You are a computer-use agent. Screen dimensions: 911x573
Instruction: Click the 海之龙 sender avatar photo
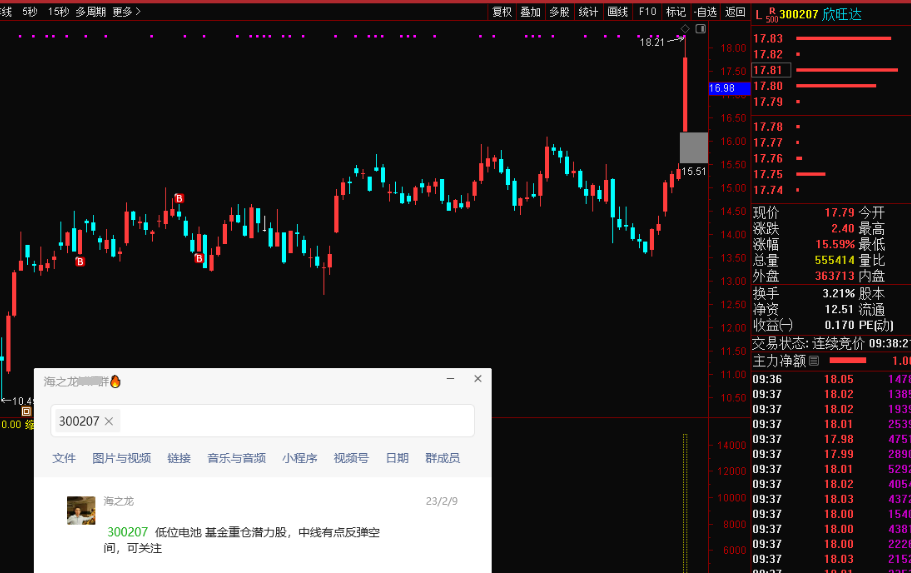click(81, 511)
